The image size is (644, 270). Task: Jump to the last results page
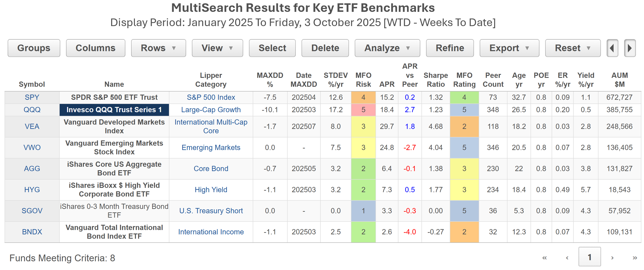(635, 258)
